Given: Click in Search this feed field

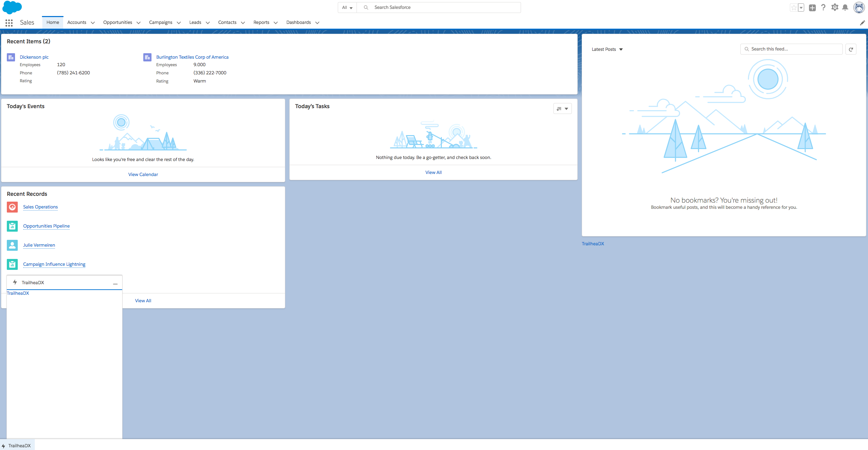Looking at the screenshot, I should tap(792, 49).
